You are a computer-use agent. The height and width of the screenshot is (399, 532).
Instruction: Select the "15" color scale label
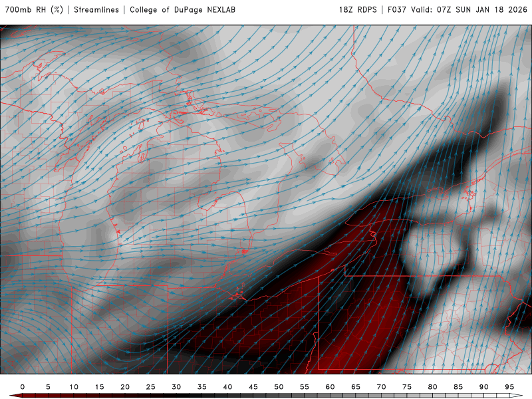99,387
